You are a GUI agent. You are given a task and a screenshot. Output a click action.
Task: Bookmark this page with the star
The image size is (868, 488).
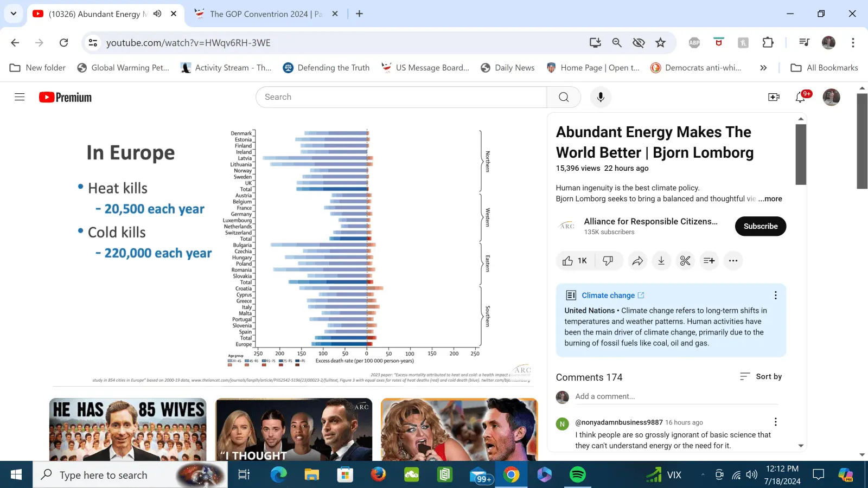(660, 43)
